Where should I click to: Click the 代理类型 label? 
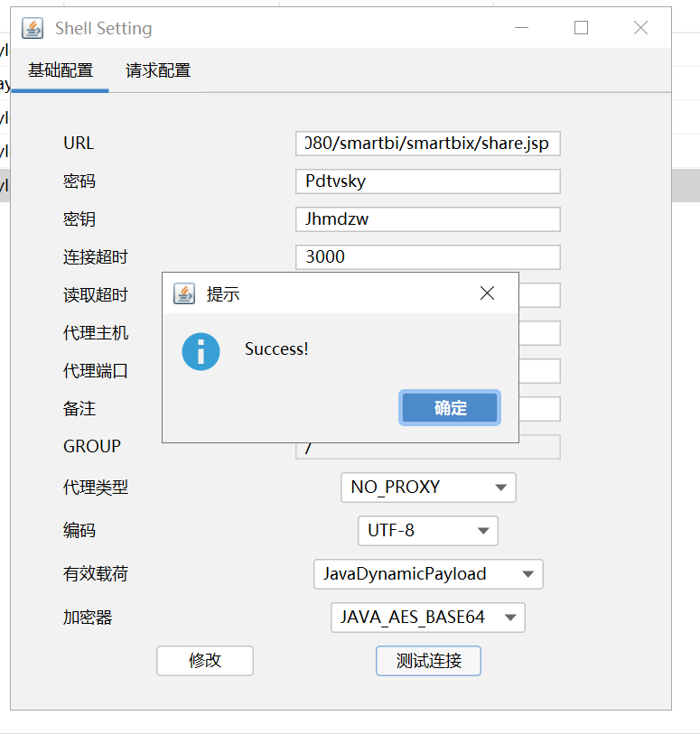[96, 488]
